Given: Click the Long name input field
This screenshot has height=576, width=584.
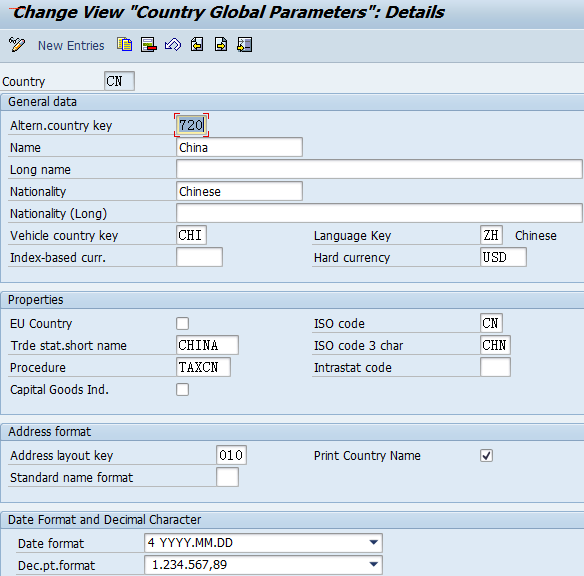Looking at the screenshot, I should (x=379, y=169).
